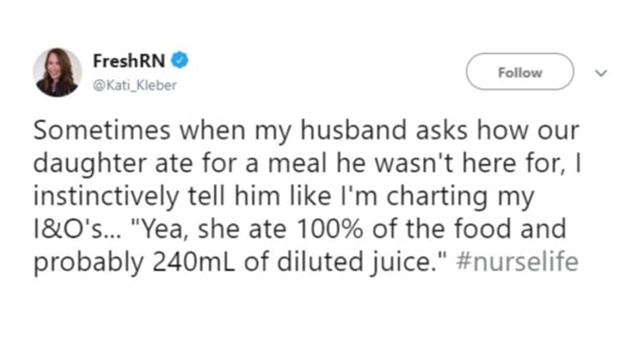
Task: Click the word "charting" in the tweet
Action: click(x=429, y=197)
